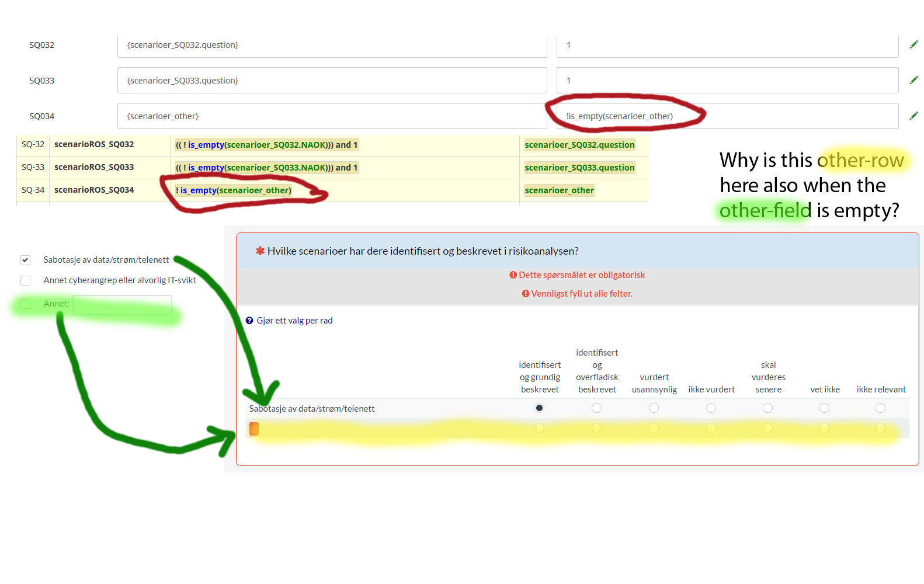Tick the Annet checkbox
Screen dimensions: 924x584
pyautogui.click(x=25, y=304)
